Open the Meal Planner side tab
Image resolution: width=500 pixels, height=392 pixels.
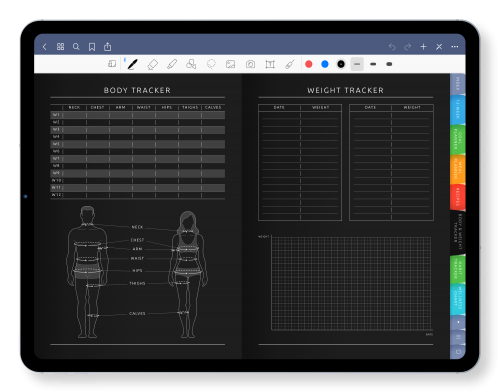coord(458,169)
